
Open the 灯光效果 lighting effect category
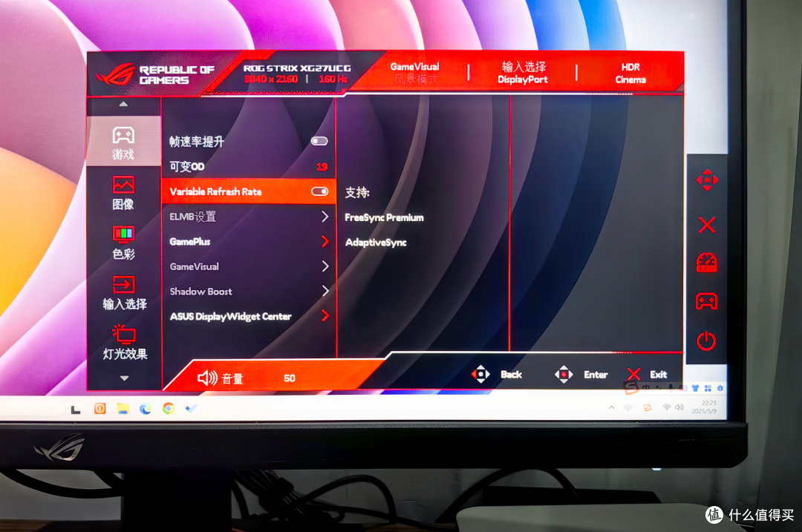[x=124, y=342]
